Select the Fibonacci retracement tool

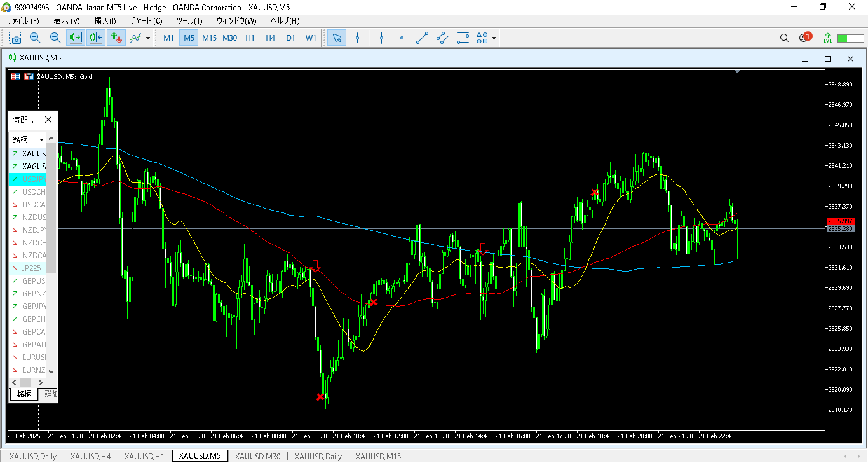pyautogui.click(x=463, y=38)
